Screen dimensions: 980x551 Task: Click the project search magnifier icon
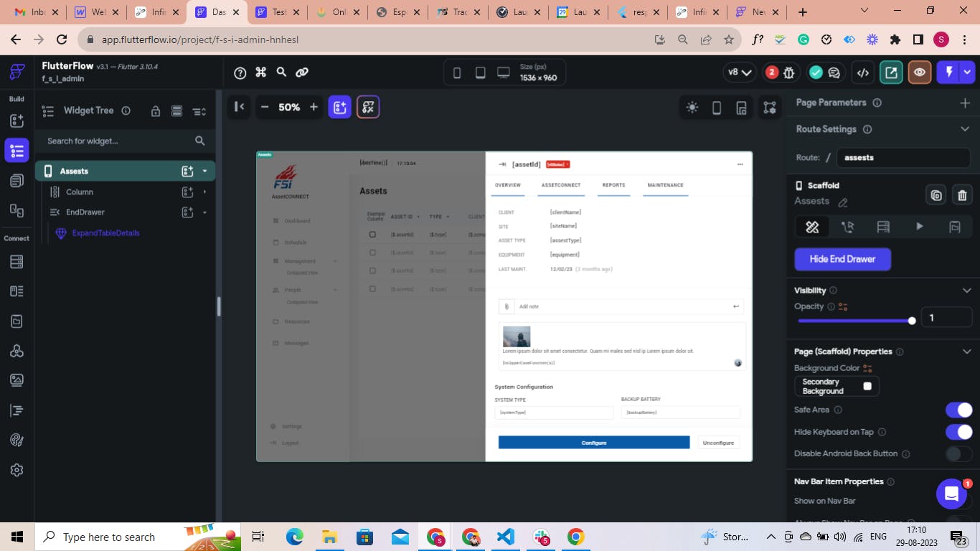tap(281, 72)
